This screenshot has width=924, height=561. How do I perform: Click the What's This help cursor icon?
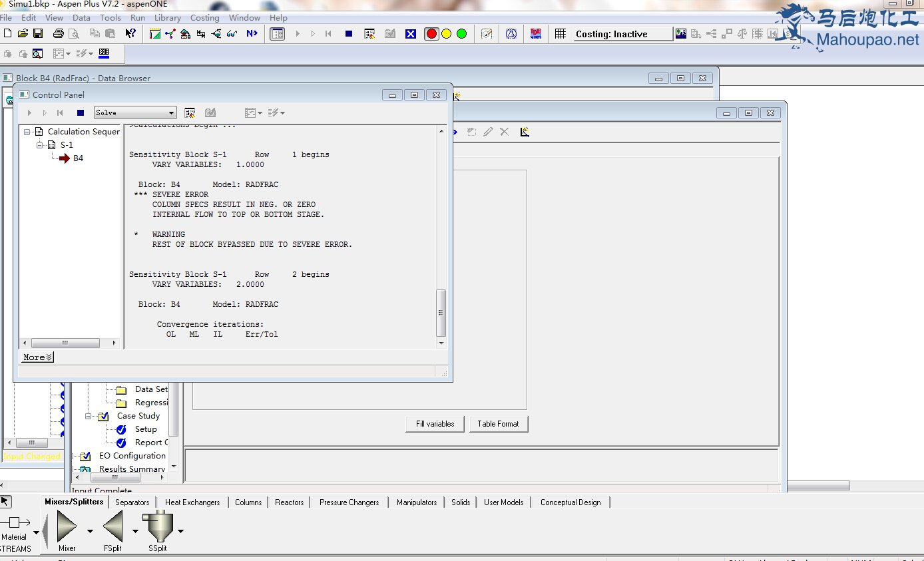(x=130, y=33)
